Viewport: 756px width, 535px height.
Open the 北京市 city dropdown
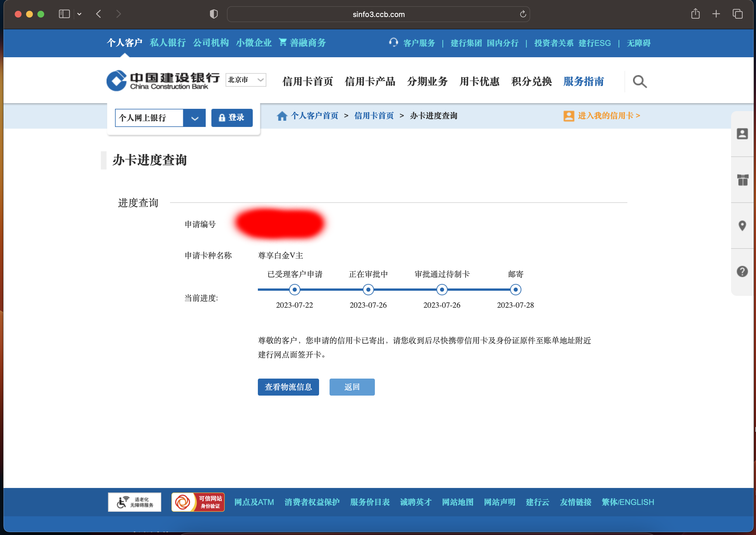(246, 80)
